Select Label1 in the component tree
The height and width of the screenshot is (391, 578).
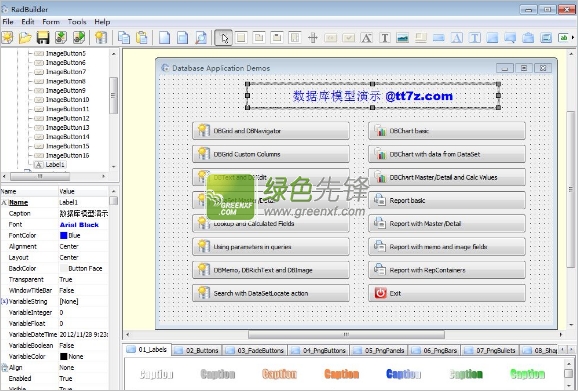tap(55, 165)
